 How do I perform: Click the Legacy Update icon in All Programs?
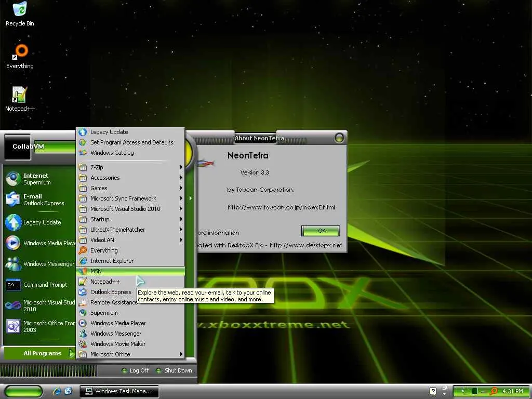pyautogui.click(x=83, y=132)
